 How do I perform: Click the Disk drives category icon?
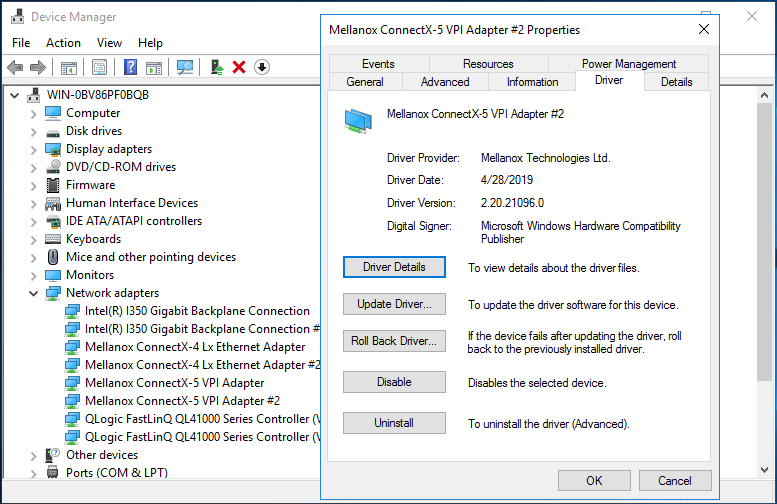click(x=53, y=132)
